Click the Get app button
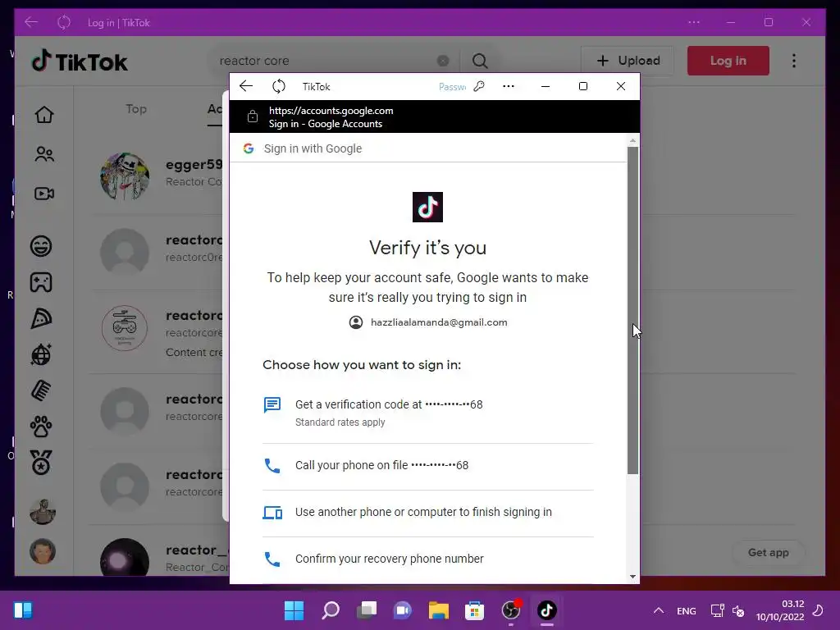 [x=768, y=552]
